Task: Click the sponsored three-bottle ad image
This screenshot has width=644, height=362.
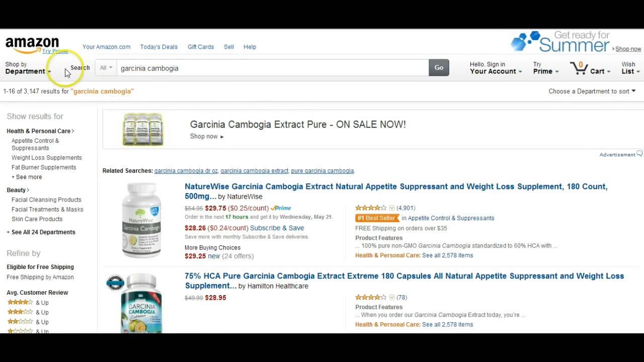Action: (x=143, y=129)
